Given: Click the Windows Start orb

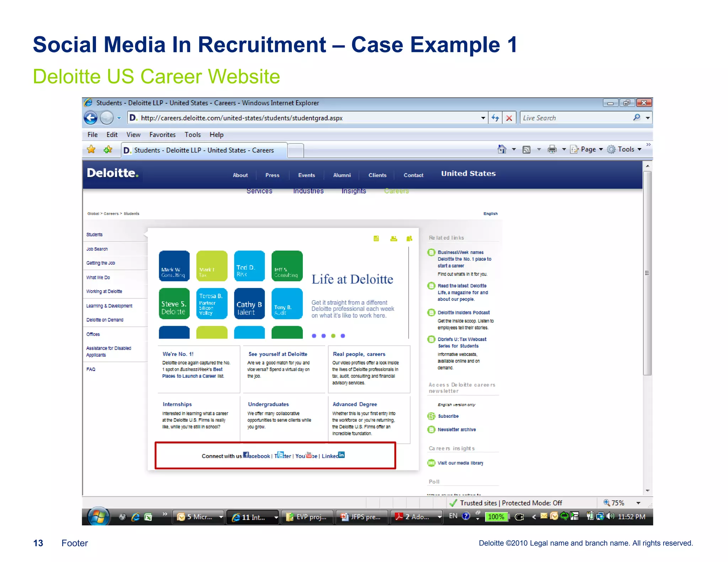Looking at the screenshot, I should [x=98, y=517].
